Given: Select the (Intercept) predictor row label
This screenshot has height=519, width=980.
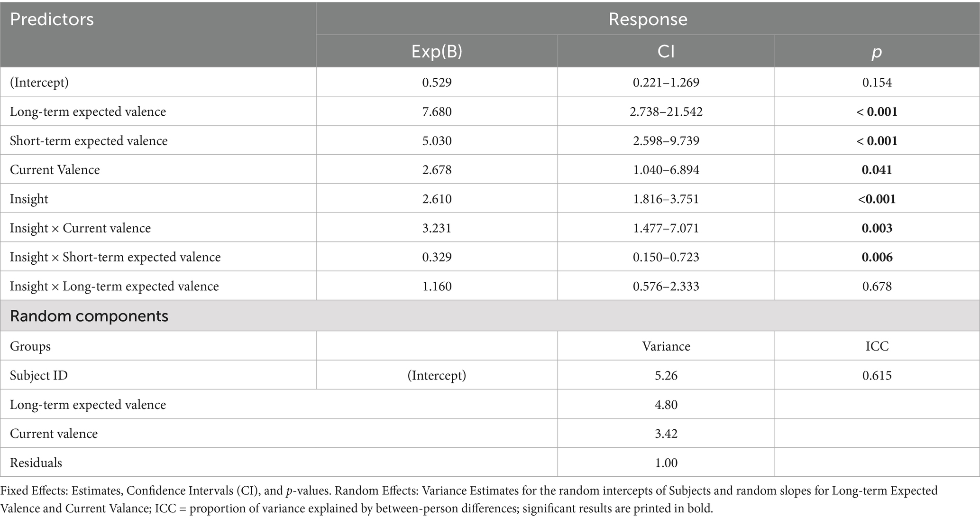Looking at the screenshot, I should (39, 83).
